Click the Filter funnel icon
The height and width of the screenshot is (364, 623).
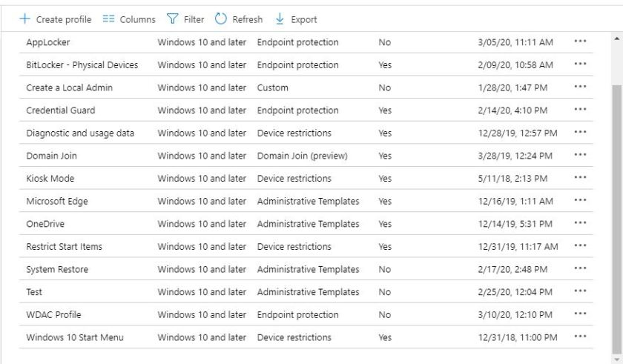(171, 19)
